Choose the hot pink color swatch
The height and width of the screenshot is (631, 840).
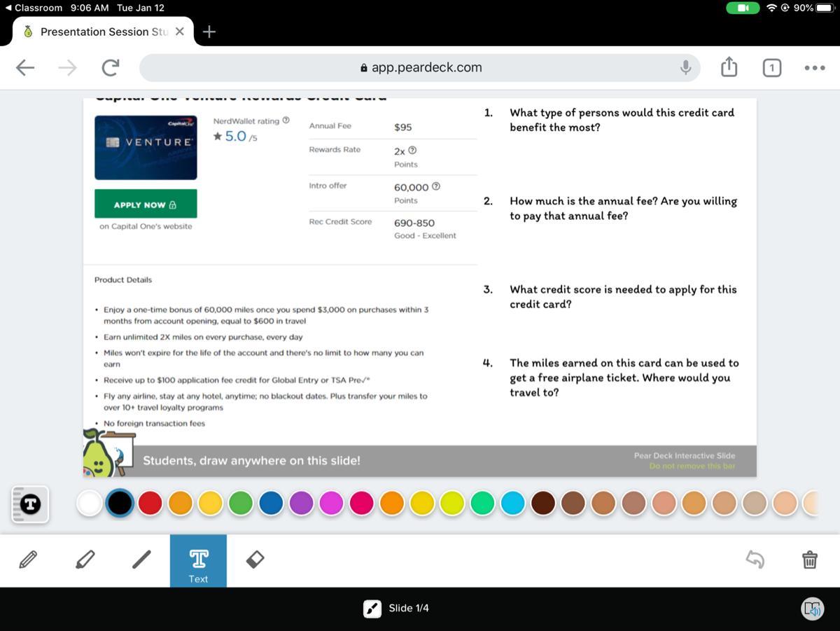361,504
